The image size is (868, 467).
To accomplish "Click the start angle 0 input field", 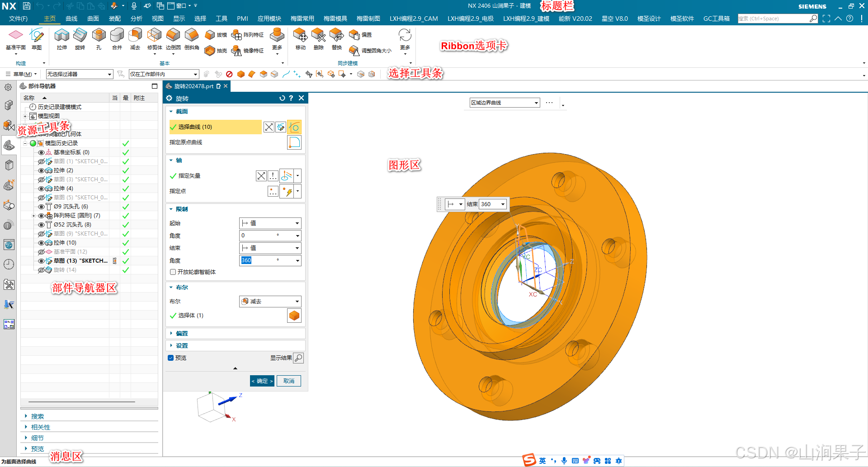I will 267,236.
